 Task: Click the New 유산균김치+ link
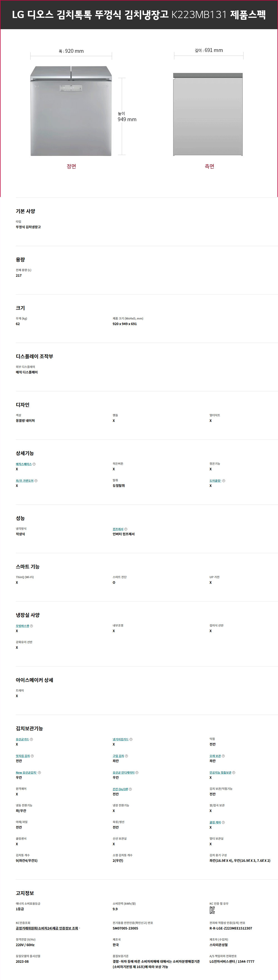click(26, 773)
